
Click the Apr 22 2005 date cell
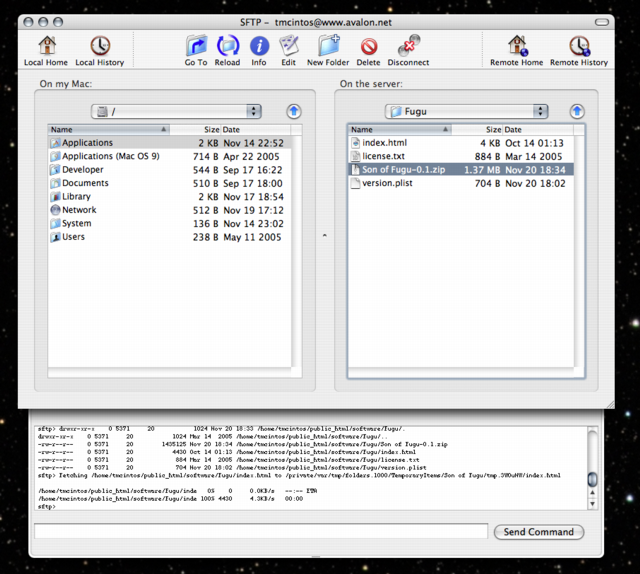tap(251, 157)
